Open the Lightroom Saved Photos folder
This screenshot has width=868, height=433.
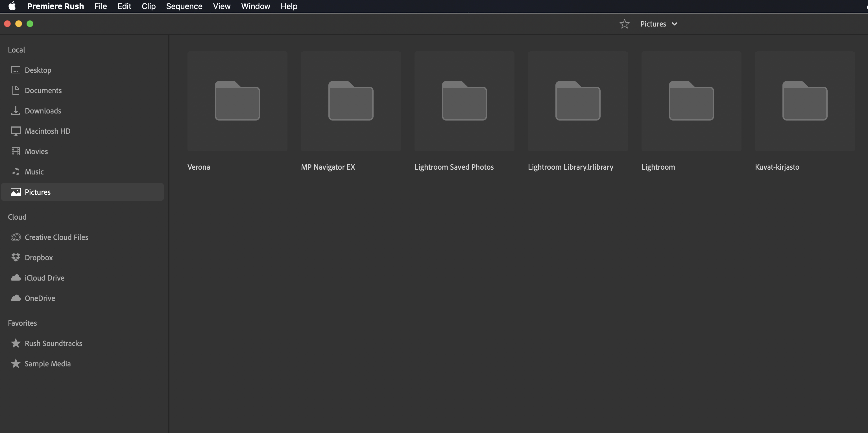tap(464, 101)
